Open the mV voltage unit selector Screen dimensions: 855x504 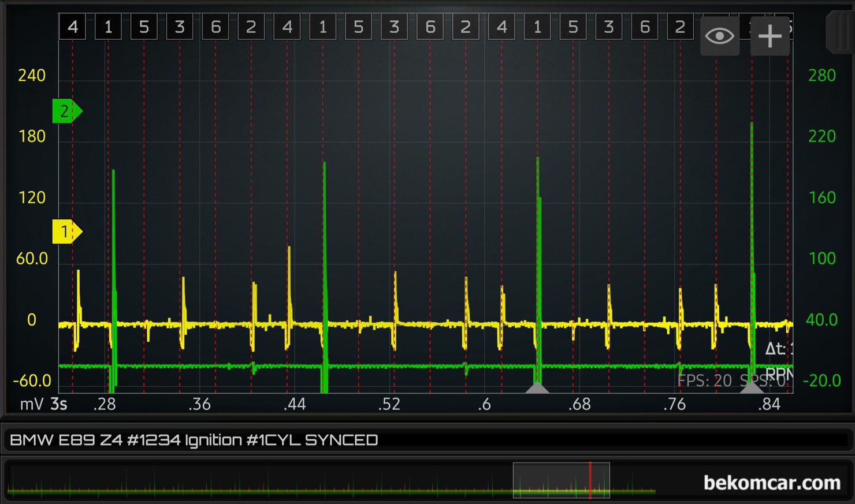pos(31,404)
